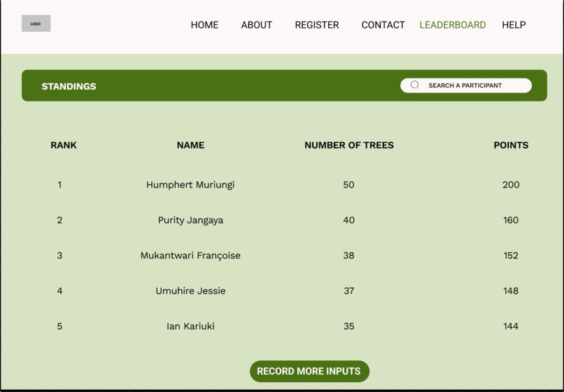Image resolution: width=564 pixels, height=392 pixels.
Task: Click rank 4 in the table
Action: point(59,291)
